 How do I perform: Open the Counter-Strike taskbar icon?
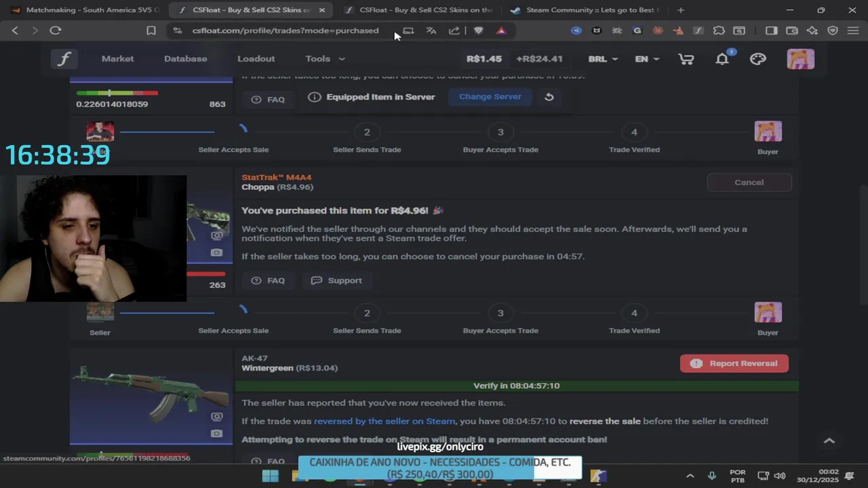(x=597, y=476)
